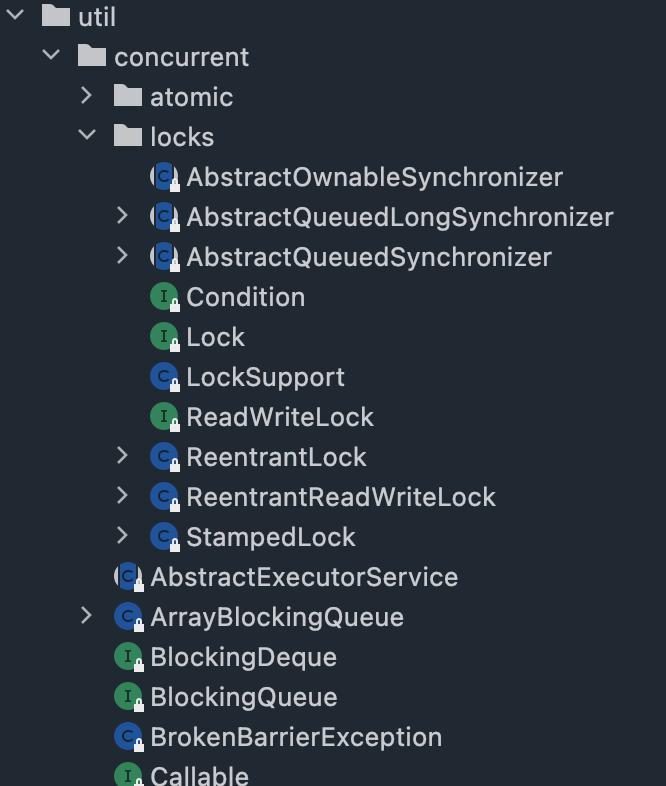Viewport: 666px width, 786px height.
Task: Click the LockSupport class icon
Action: tap(165, 377)
